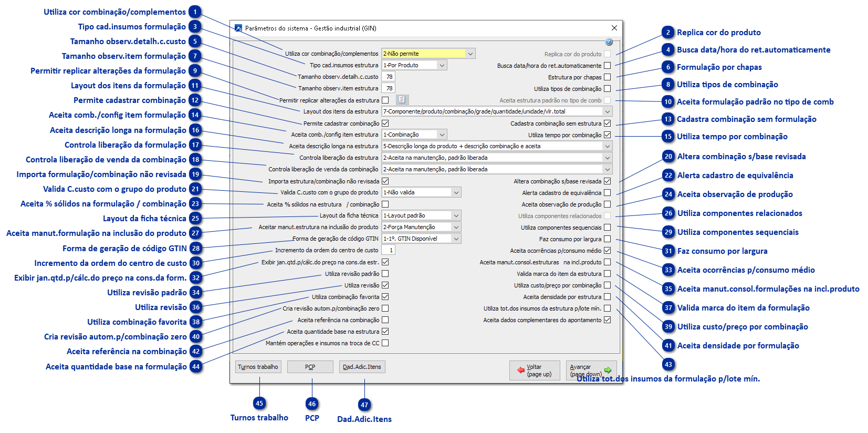Open Valida C.custo com grupo do produto dropdown
Screen dimensions: 868x433
point(456,192)
